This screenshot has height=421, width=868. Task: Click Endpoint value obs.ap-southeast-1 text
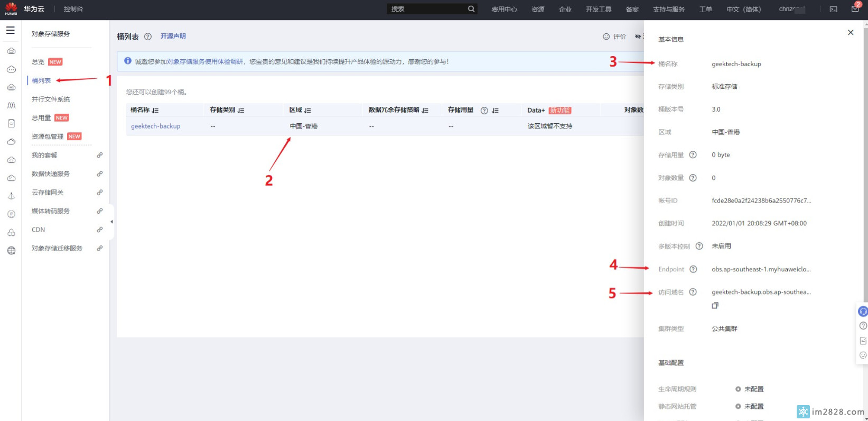[761, 269]
